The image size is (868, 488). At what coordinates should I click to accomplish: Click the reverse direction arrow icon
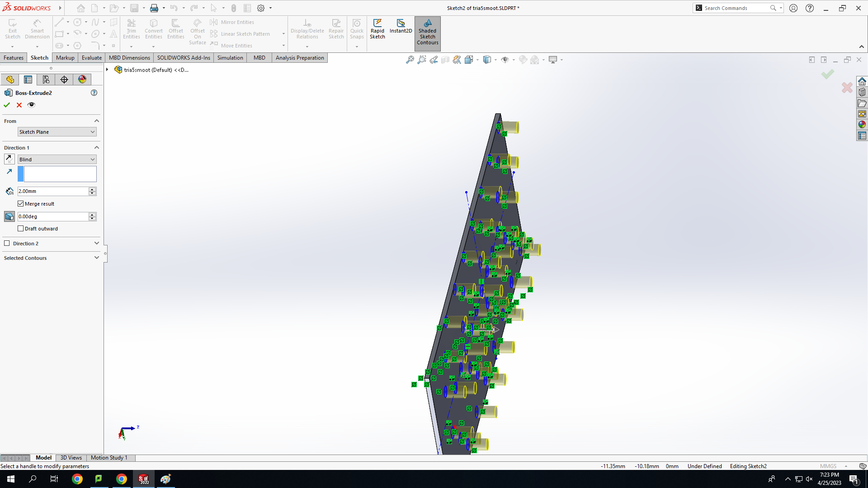[9, 159]
